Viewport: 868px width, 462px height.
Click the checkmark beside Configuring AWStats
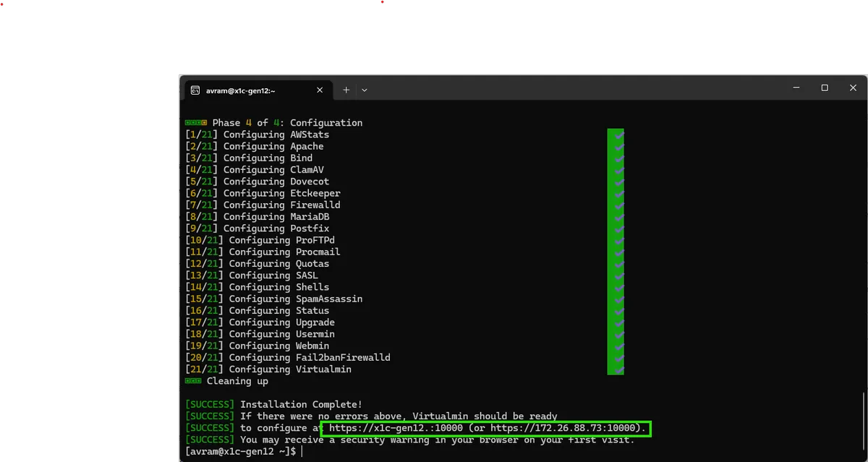coord(616,134)
